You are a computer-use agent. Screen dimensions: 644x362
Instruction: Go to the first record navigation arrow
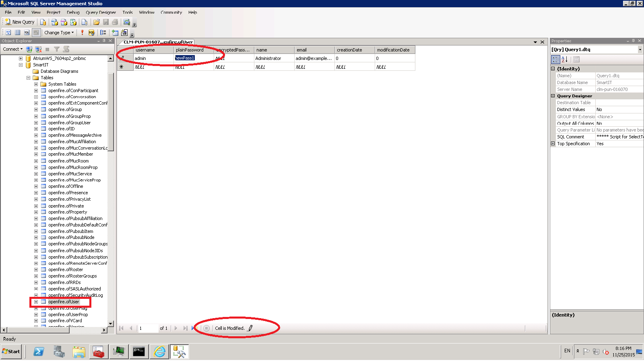[x=122, y=328]
